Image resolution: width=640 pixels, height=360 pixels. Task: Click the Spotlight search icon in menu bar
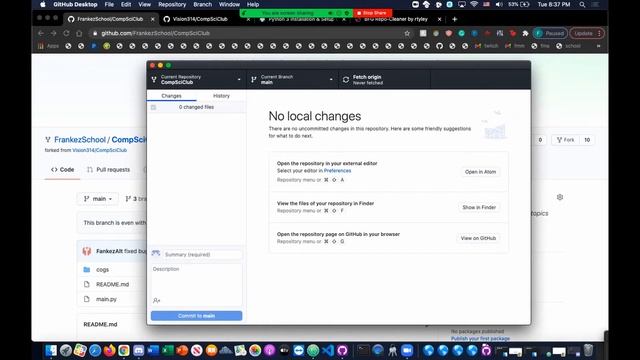pos(582,4)
